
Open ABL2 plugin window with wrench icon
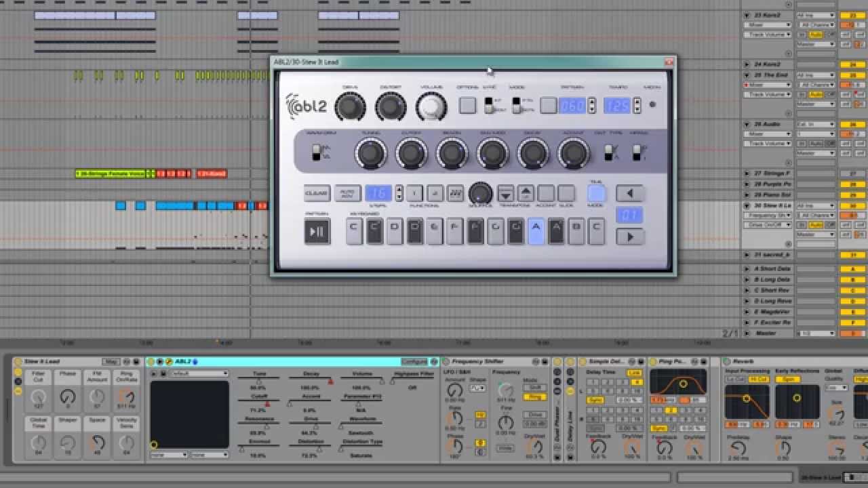169,362
